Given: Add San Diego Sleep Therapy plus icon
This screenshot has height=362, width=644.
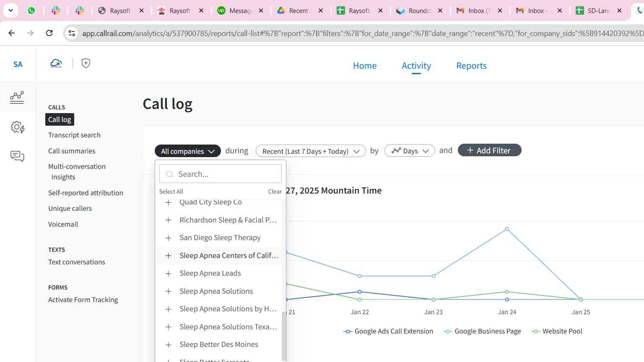Looking at the screenshot, I should (168, 238).
